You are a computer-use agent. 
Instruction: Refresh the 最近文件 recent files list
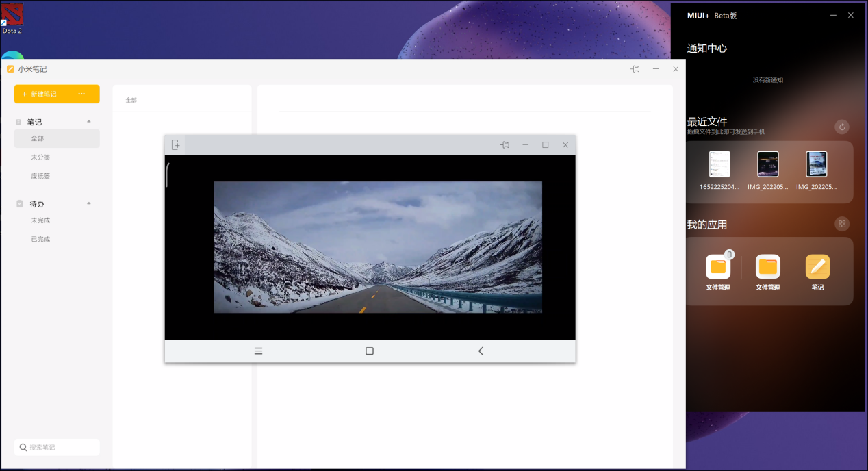(x=842, y=127)
